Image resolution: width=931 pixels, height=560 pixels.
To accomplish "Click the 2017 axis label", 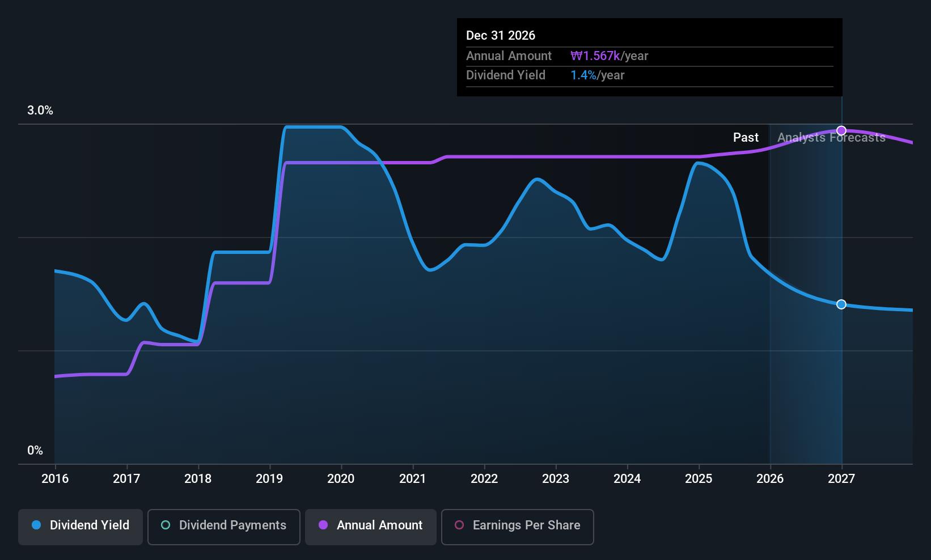I will (x=126, y=479).
